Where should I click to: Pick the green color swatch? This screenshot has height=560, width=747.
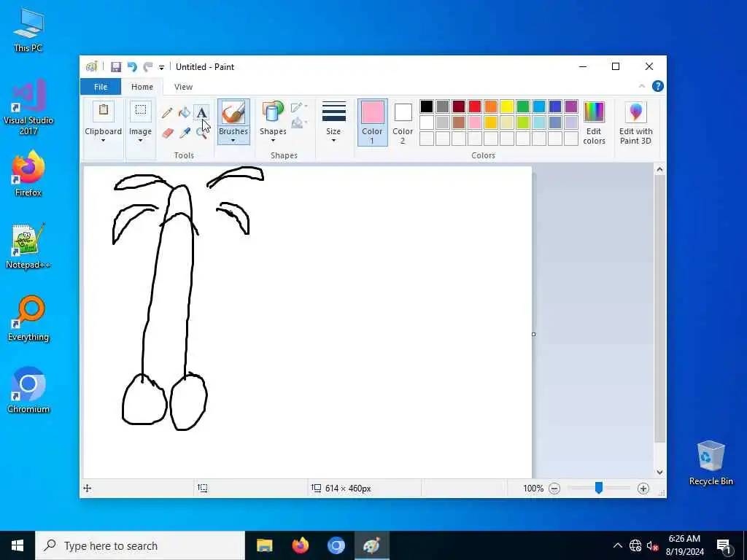[x=523, y=106]
